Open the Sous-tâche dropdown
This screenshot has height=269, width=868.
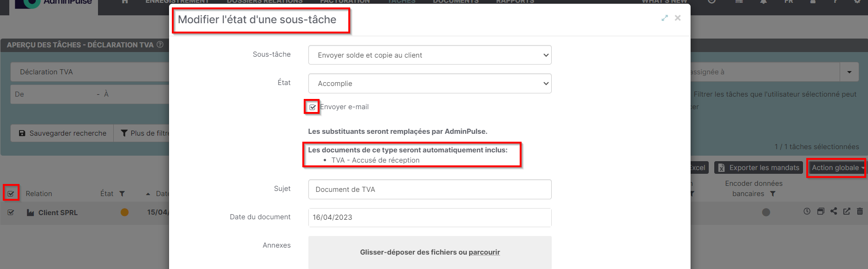(x=430, y=55)
